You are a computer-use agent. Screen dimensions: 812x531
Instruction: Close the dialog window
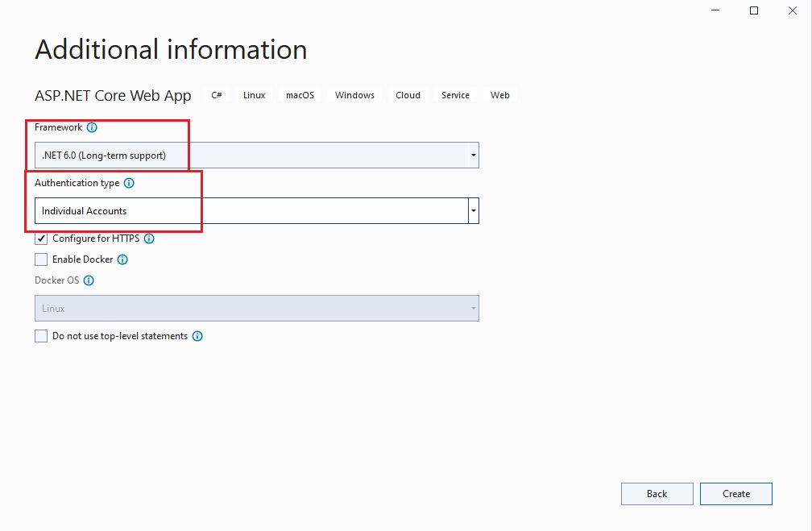tap(793, 10)
